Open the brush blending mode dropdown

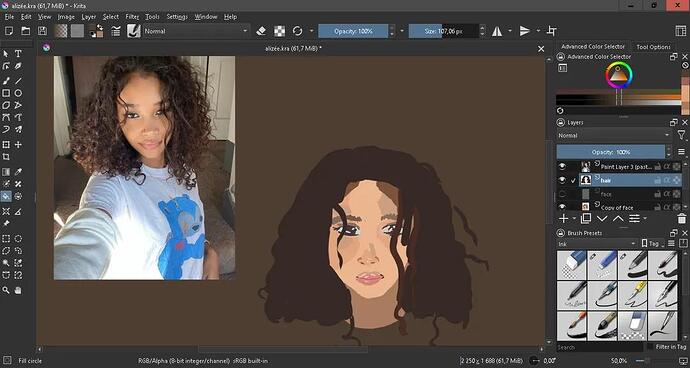coord(196,31)
